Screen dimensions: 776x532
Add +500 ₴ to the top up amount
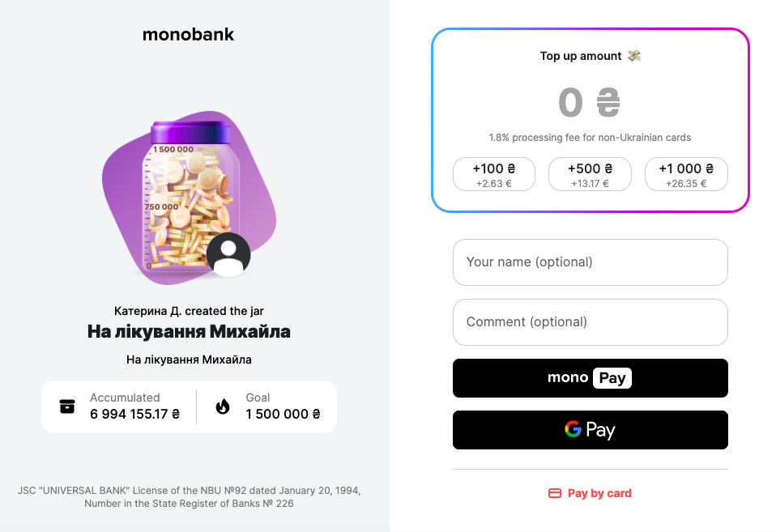click(590, 174)
